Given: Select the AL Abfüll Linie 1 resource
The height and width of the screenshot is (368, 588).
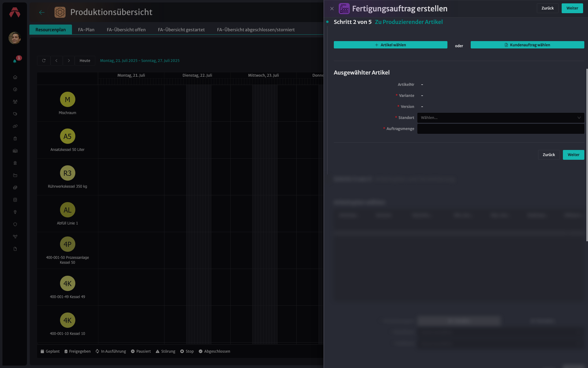Looking at the screenshot, I should pos(67,210).
